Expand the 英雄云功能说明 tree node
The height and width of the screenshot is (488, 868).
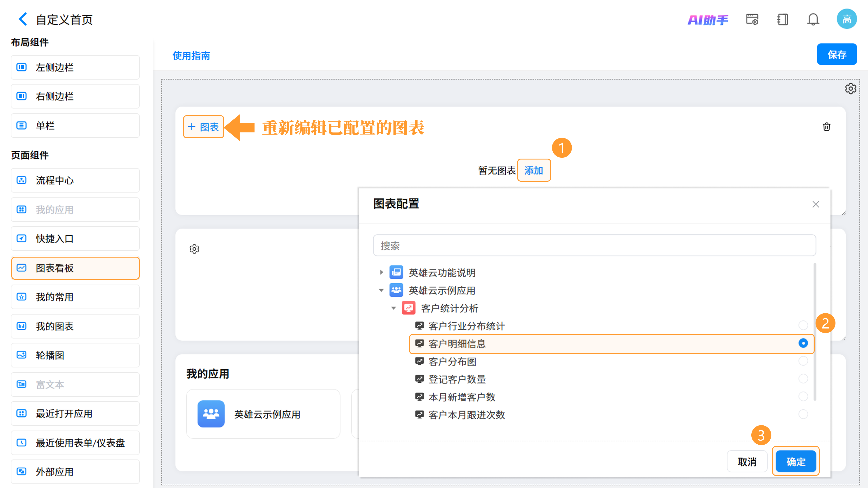[x=381, y=272]
